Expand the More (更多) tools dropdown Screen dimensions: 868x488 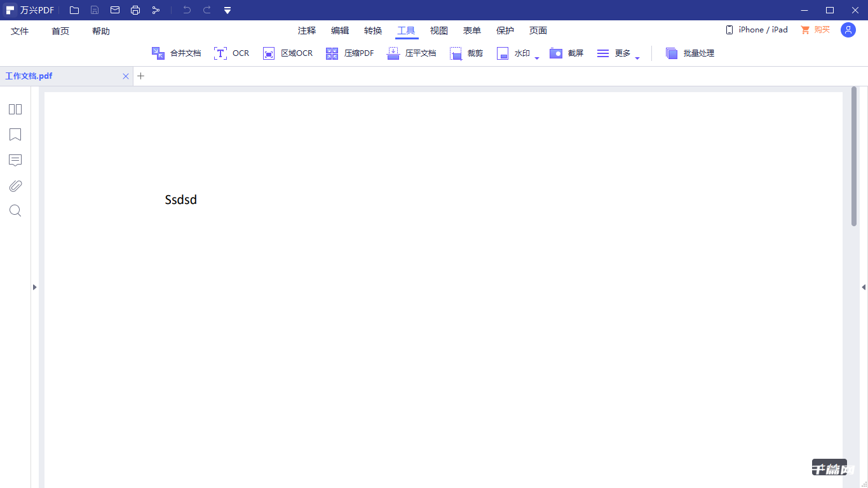(x=637, y=58)
